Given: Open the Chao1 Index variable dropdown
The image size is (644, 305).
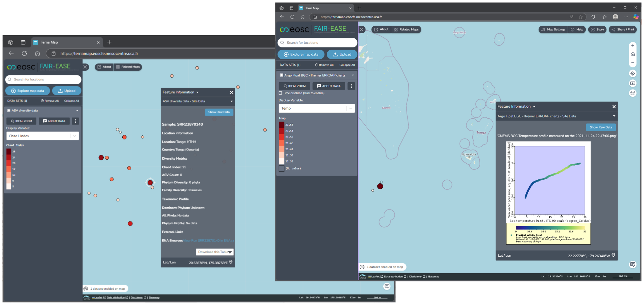Looking at the screenshot, I should click(x=75, y=136).
